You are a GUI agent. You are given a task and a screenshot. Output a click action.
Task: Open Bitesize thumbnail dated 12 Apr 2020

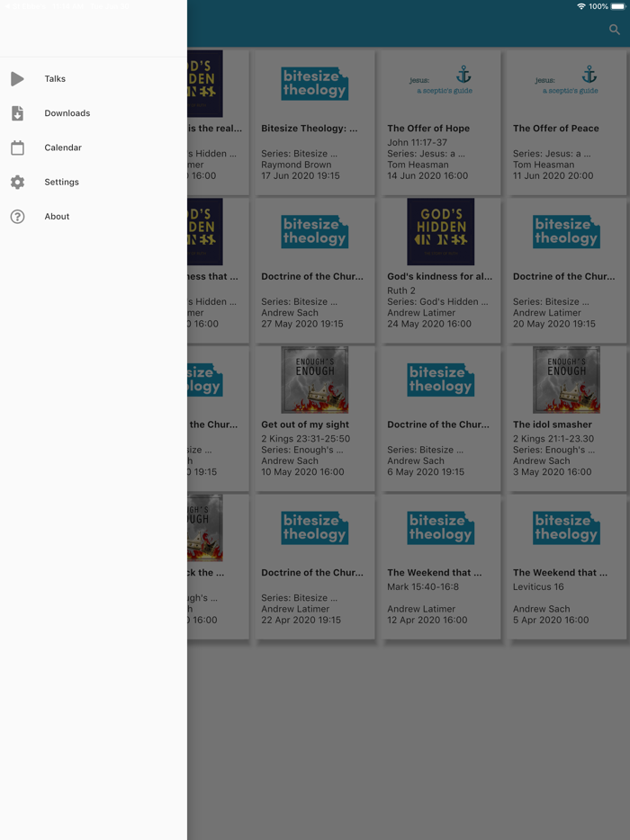click(441, 528)
